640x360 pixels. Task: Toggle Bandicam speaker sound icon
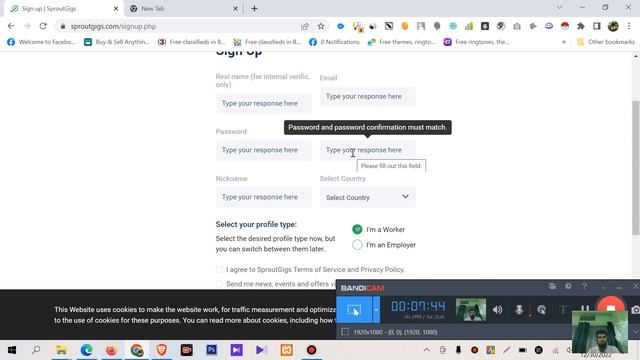pyautogui.click(x=497, y=310)
